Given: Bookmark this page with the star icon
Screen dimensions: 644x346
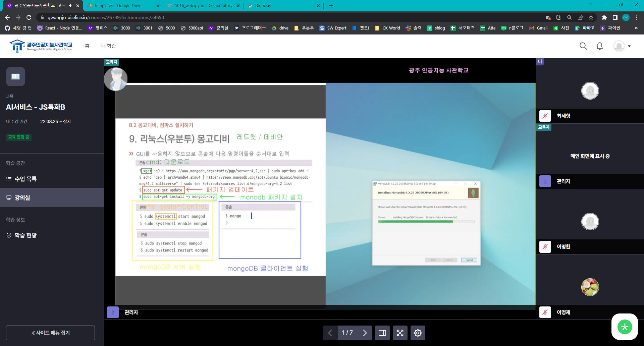Looking at the screenshot, I should pyautogui.click(x=591, y=17).
